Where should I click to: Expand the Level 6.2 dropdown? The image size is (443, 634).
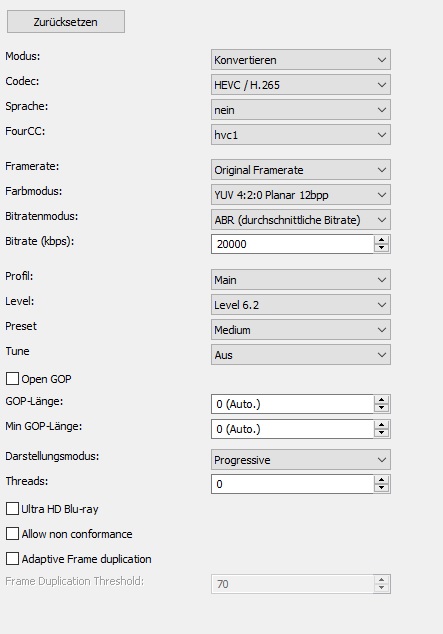(x=301, y=305)
